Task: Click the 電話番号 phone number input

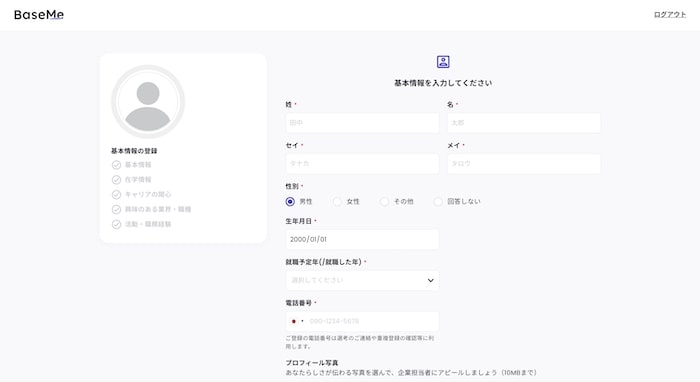Action: click(x=362, y=321)
